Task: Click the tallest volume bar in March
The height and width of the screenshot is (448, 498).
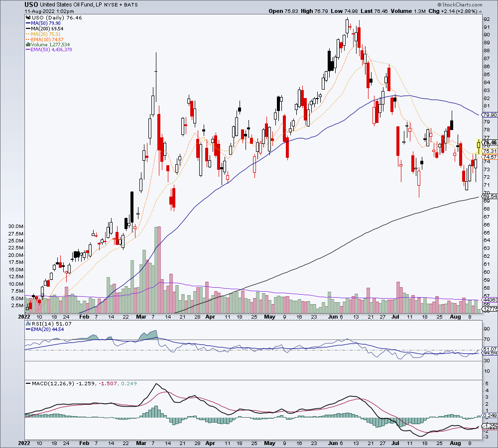Action: [159, 270]
